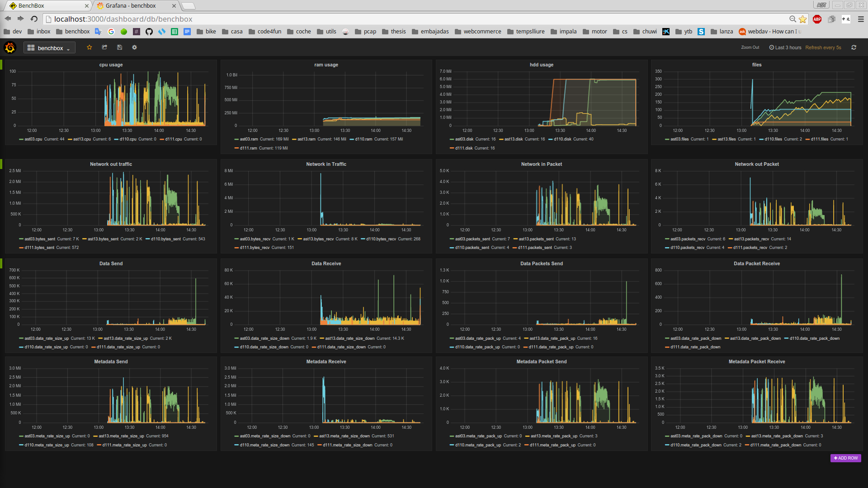Screen dimensions: 868x488
Task: Toggle the d110.ram series in legend
Action: [364, 139]
